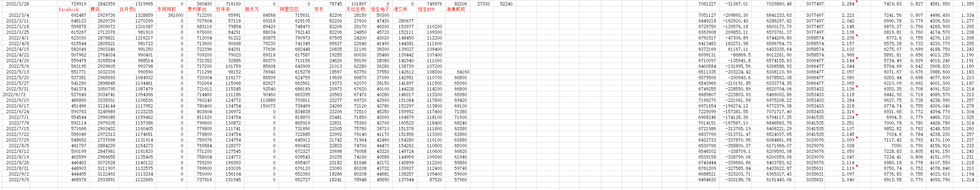Select the 好未来 header cell
Screen dimensions: 980x190
tap(229, 9)
